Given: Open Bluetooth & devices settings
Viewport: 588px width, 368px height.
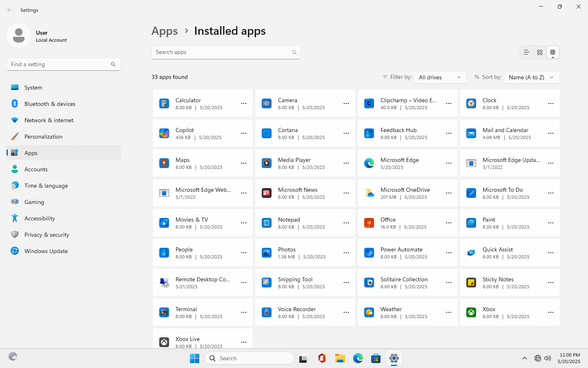Looking at the screenshot, I should tap(64, 104).
